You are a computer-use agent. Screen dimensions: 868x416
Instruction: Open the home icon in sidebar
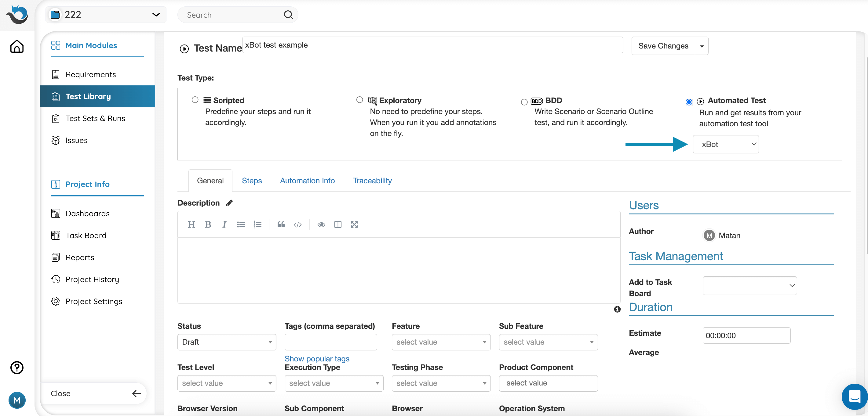tap(17, 46)
